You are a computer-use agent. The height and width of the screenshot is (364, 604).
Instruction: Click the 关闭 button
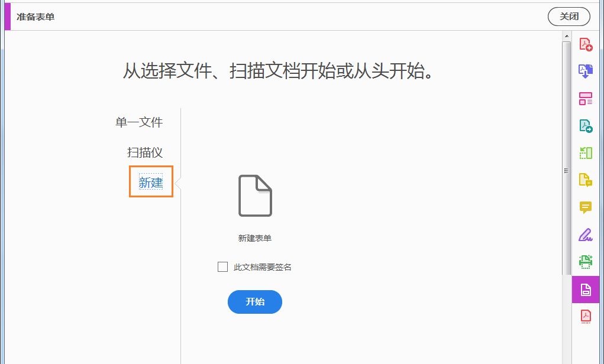[x=569, y=17]
